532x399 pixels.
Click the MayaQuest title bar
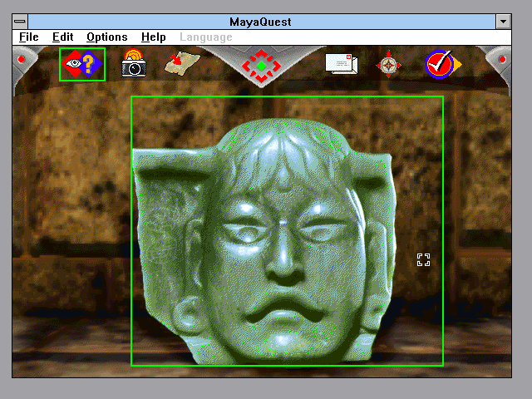261,22
